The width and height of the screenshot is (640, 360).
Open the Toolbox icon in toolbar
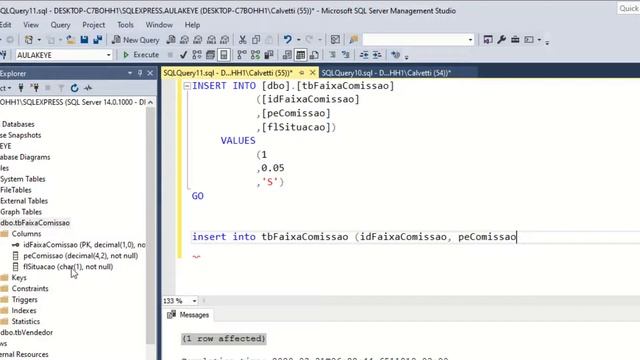[515, 40]
